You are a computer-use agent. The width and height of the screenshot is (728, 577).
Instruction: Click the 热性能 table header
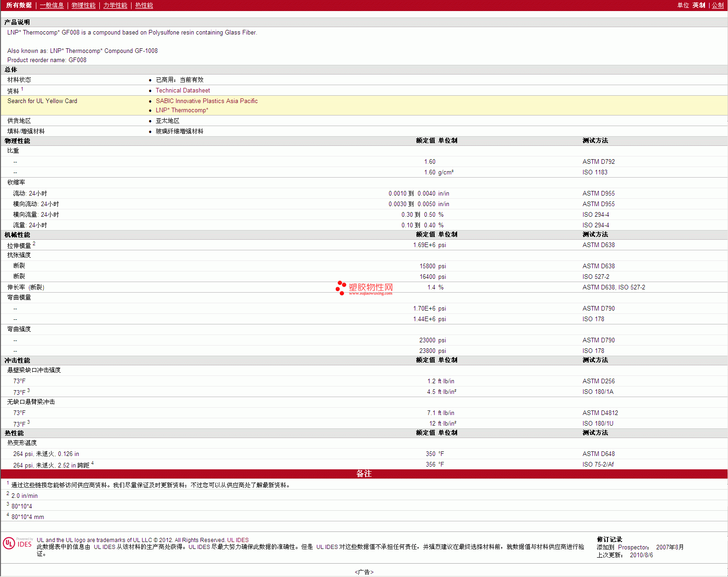(14, 433)
